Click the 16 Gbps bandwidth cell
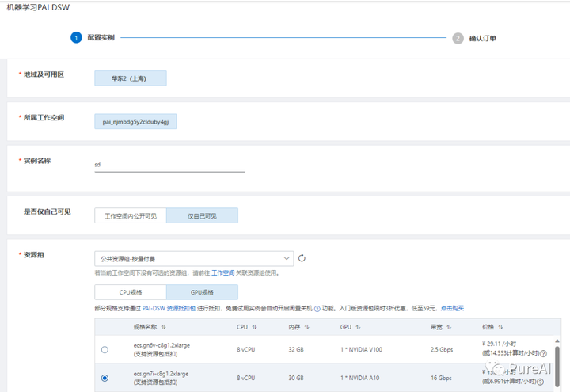The width and height of the screenshot is (570, 392). coord(441,378)
